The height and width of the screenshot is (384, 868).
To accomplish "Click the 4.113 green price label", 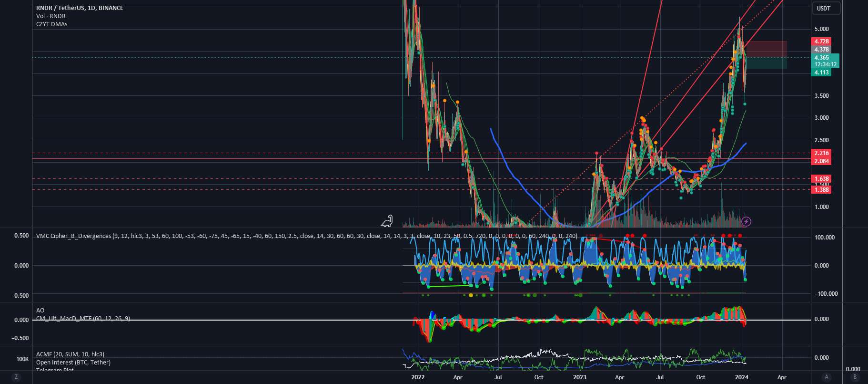I will pos(821,73).
